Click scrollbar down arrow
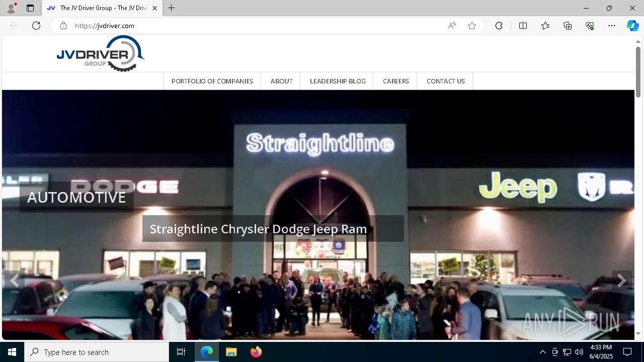Image resolution: width=644 pixels, height=362 pixels. (638, 333)
